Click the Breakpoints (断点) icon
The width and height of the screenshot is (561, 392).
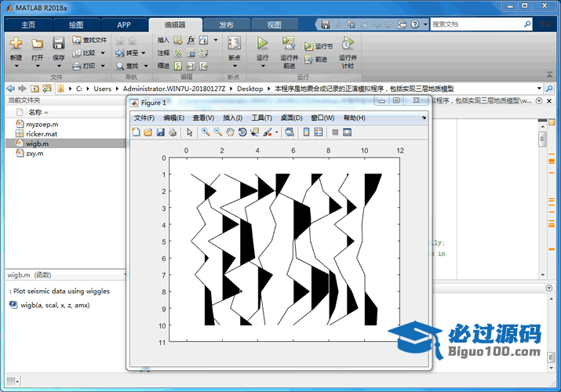235,43
